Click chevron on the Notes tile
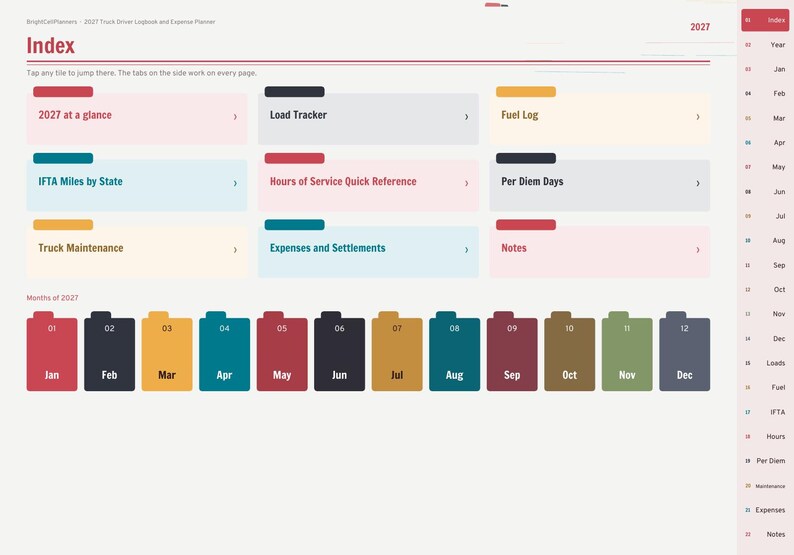 [698, 249]
